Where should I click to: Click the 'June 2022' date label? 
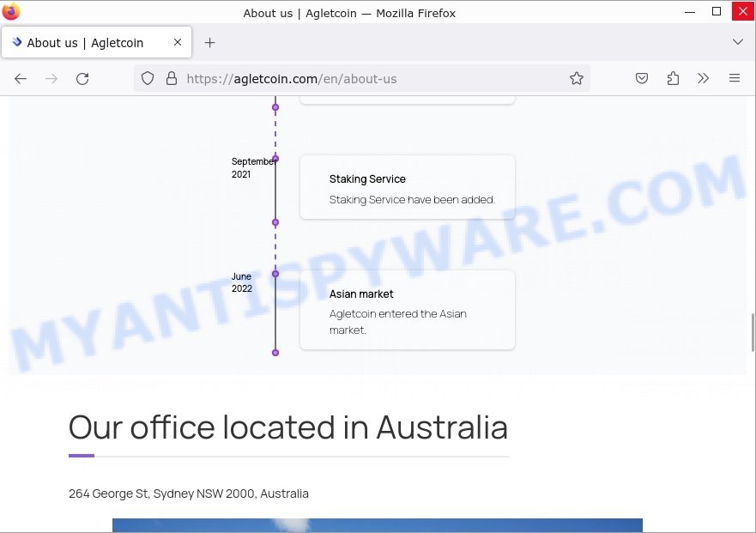pos(241,282)
